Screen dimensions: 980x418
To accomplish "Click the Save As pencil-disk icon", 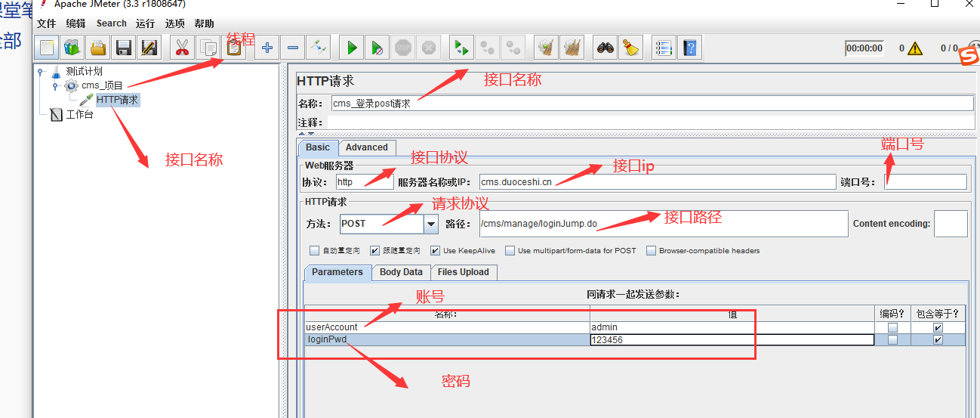I will (x=149, y=48).
